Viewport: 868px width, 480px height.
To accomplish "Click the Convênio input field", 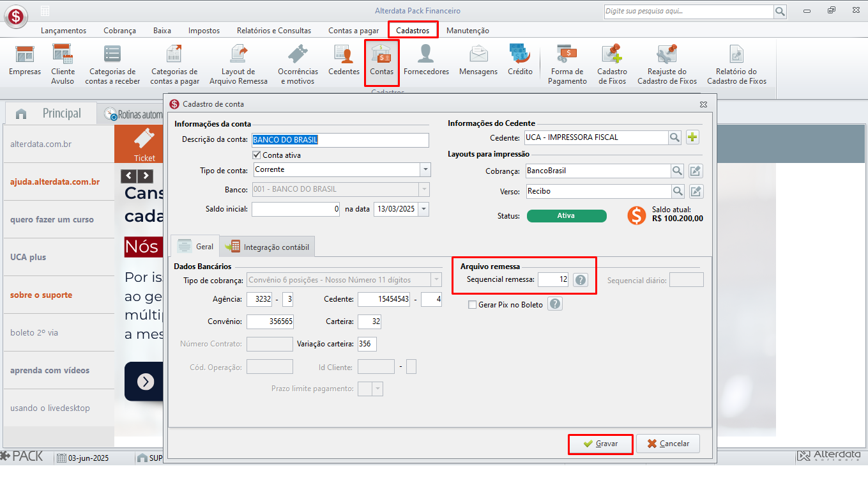I will tap(270, 321).
